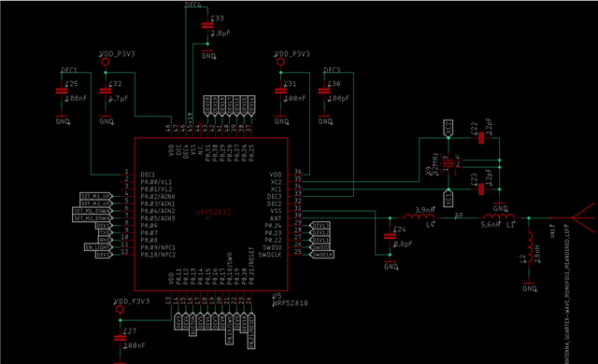Select the SET_M1_UP net label

point(95,197)
